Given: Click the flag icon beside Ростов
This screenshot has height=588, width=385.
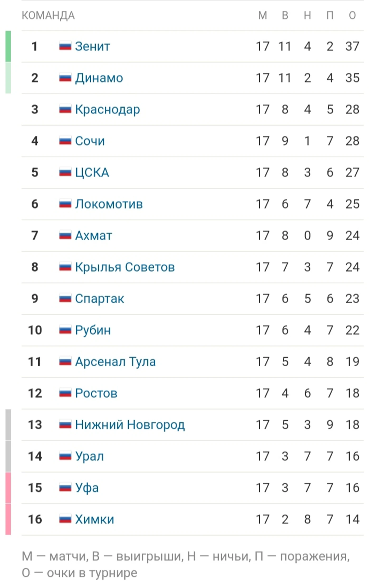Looking at the screenshot, I should point(65,393).
